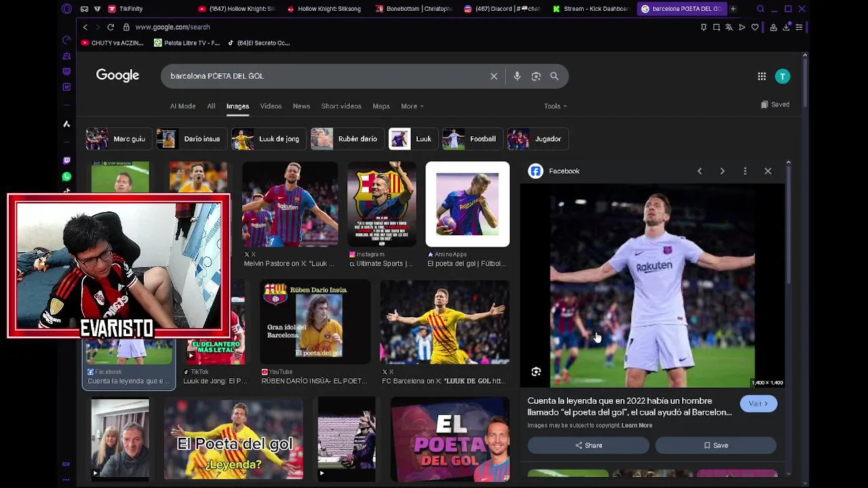This screenshot has height=488, width=868.
Task: Start voice search with the microphone icon
Action: coord(517,76)
